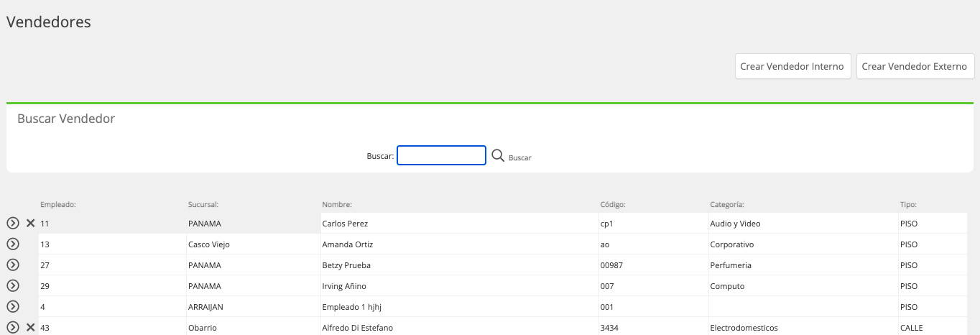
Task: Open details arrow for Alfredo Di Estefano row
Action: [x=12, y=328]
